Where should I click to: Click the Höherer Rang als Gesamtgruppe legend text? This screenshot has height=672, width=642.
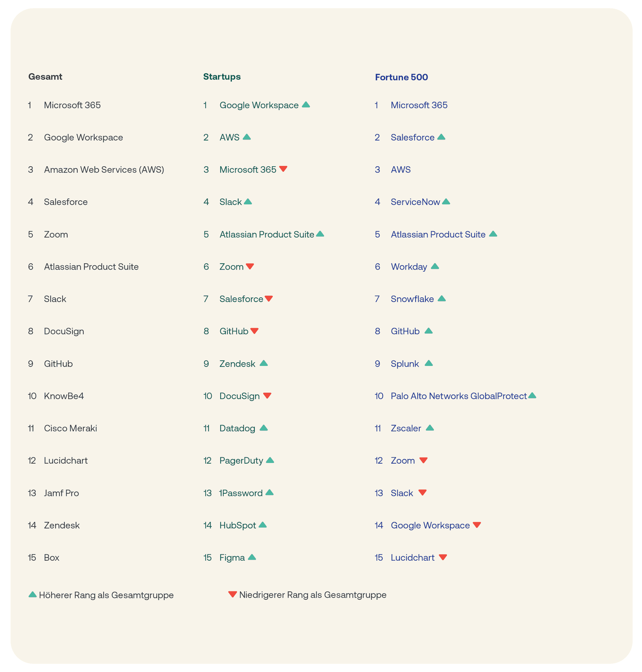(106, 595)
